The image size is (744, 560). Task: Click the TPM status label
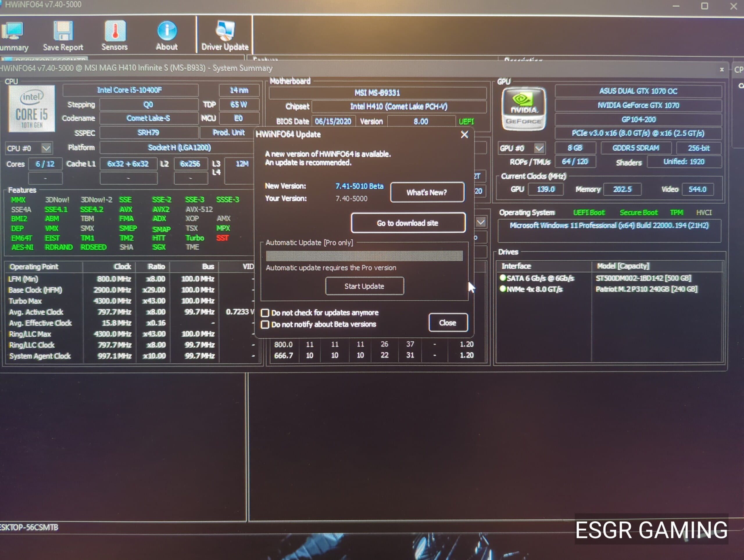pyautogui.click(x=676, y=213)
